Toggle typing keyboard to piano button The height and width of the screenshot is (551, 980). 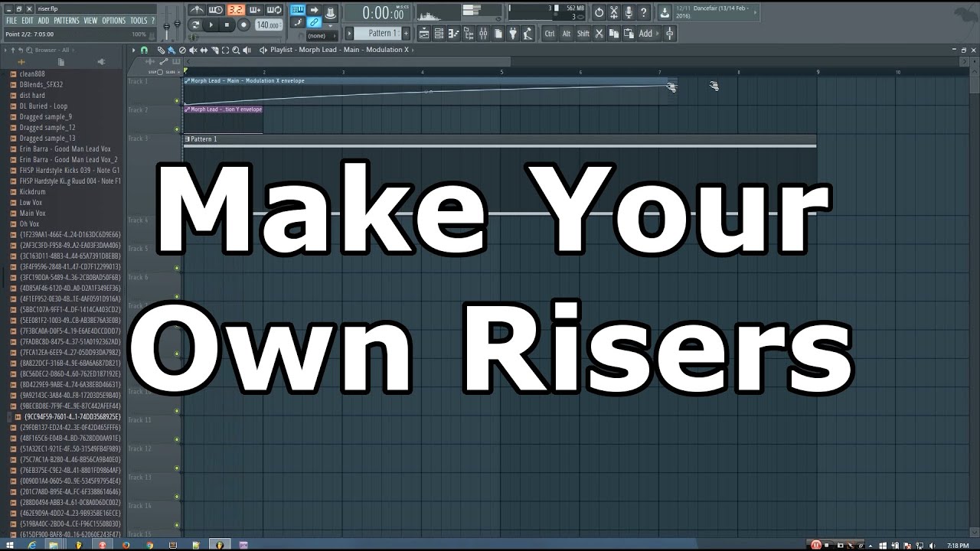[298, 10]
